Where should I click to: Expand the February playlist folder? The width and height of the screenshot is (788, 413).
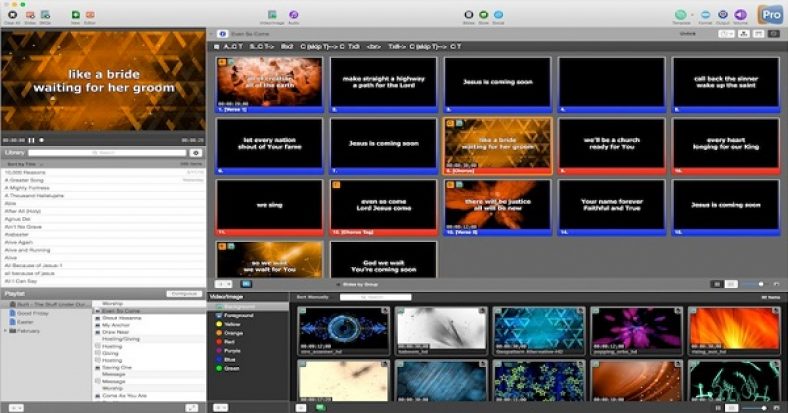point(5,329)
